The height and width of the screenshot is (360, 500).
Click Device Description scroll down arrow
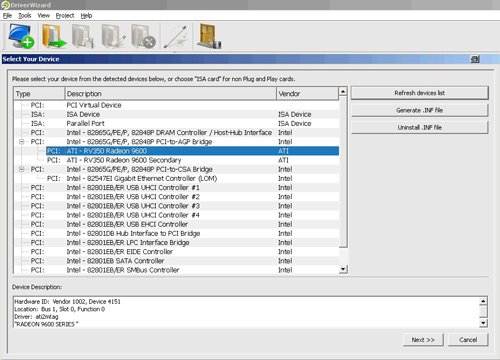tap(483, 323)
